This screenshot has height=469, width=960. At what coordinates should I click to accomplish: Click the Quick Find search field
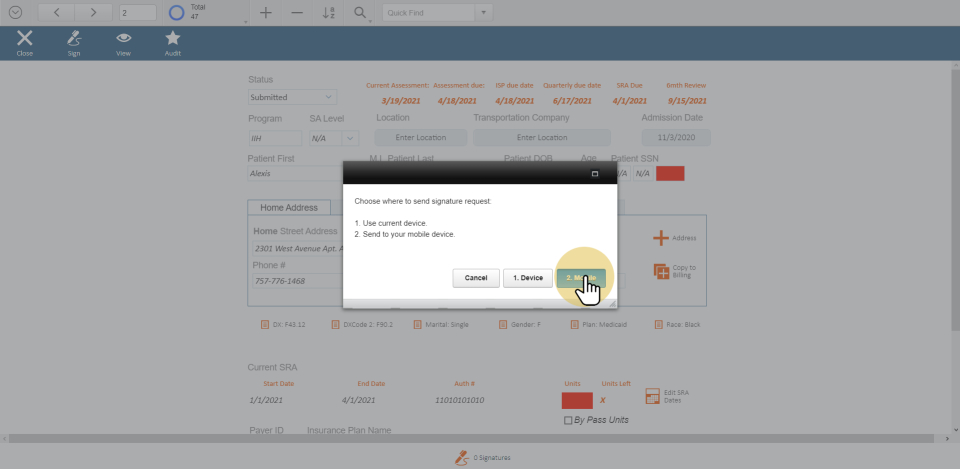click(427, 13)
